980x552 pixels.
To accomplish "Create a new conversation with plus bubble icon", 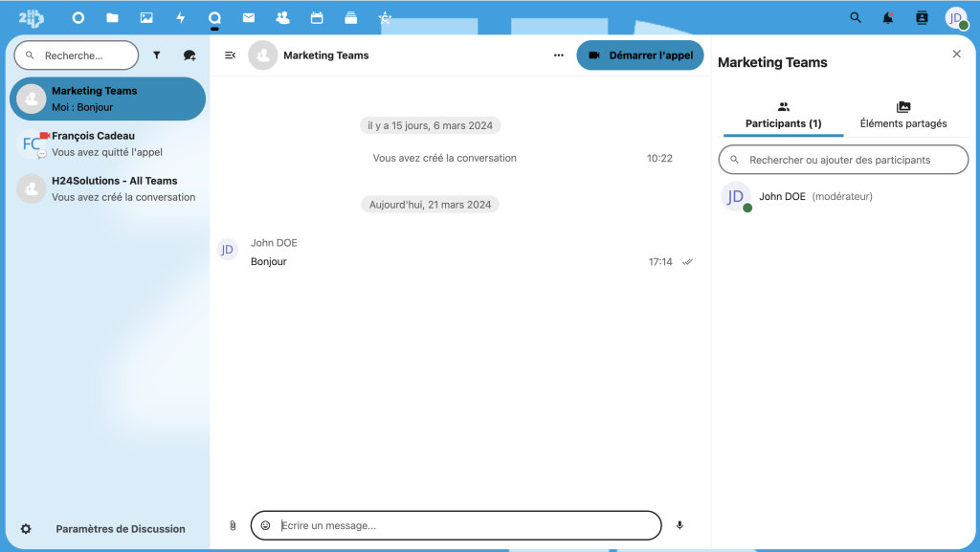I will click(x=189, y=55).
